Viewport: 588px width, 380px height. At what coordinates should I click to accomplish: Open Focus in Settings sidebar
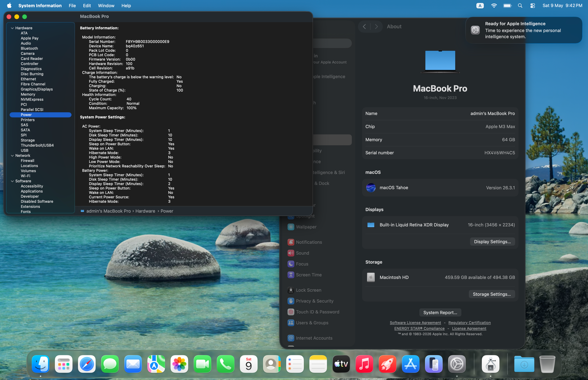[x=298, y=264]
